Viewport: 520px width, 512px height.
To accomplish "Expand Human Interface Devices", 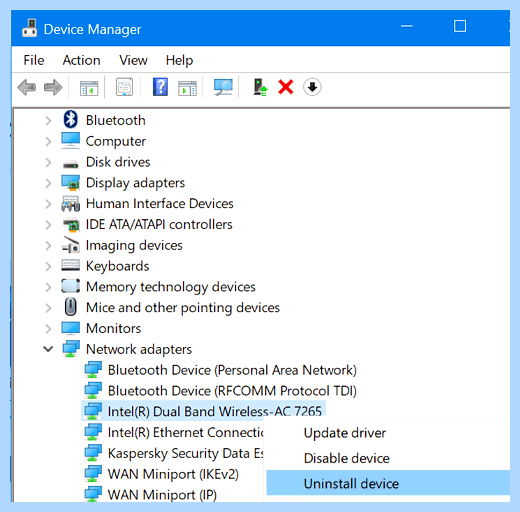I will coord(48,204).
